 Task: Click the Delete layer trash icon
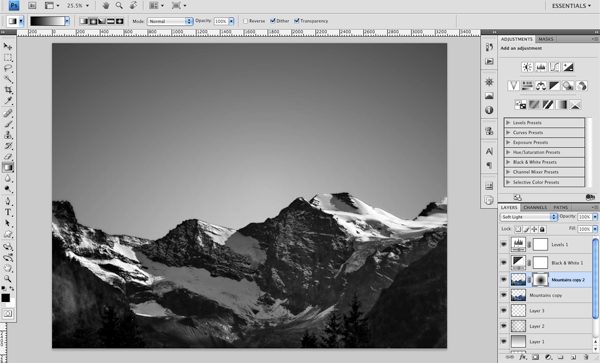coord(586,357)
